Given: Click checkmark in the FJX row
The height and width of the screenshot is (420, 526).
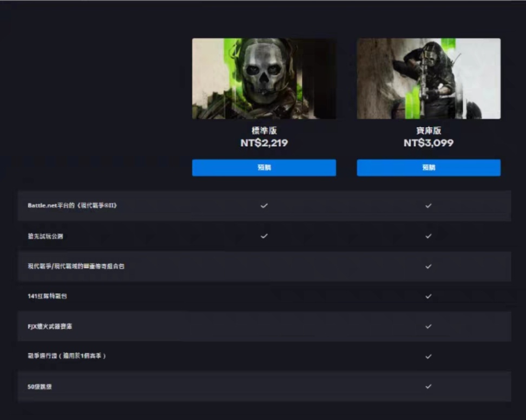Looking at the screenshot, I should coord(429,326).
